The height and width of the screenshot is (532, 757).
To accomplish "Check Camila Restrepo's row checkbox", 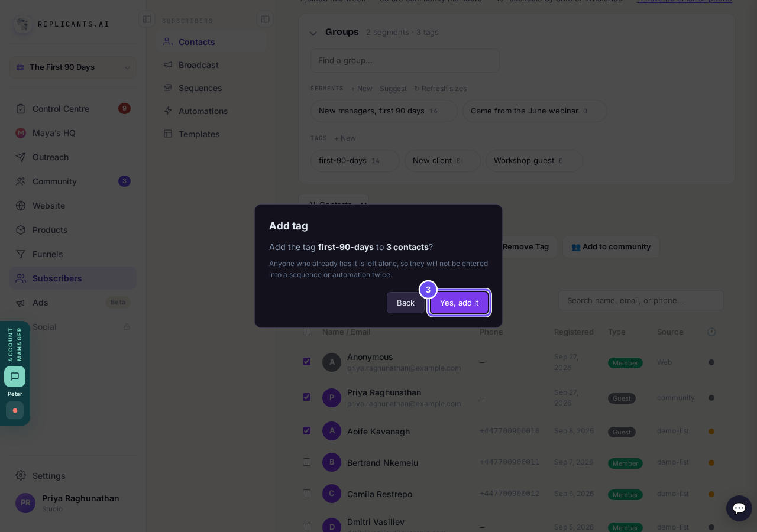I will (x=306, y=493).
